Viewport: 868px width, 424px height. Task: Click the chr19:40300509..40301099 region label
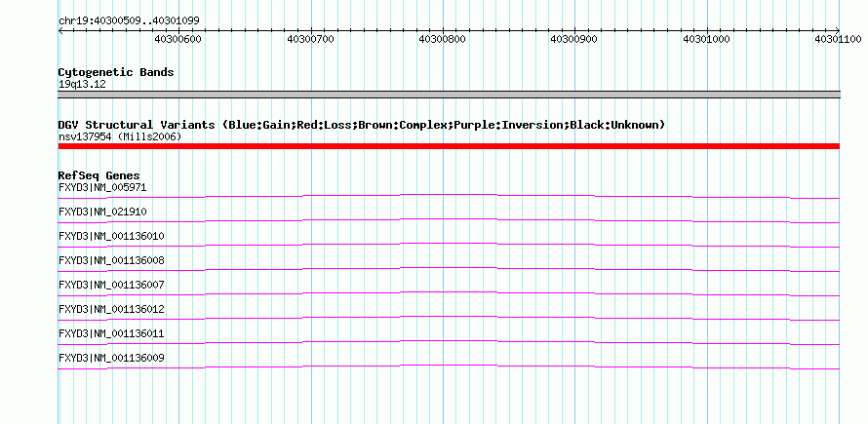click(129, 21)
